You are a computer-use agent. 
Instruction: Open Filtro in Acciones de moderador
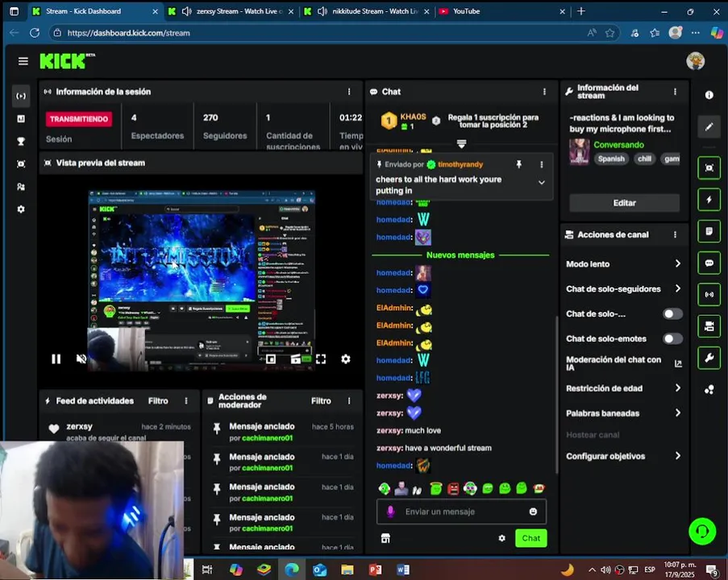[321, 401]
